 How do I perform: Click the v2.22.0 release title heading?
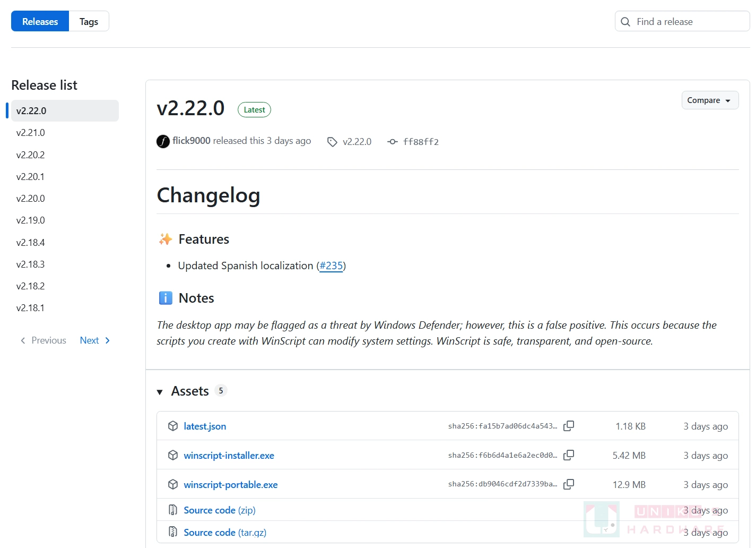[190, 108]
